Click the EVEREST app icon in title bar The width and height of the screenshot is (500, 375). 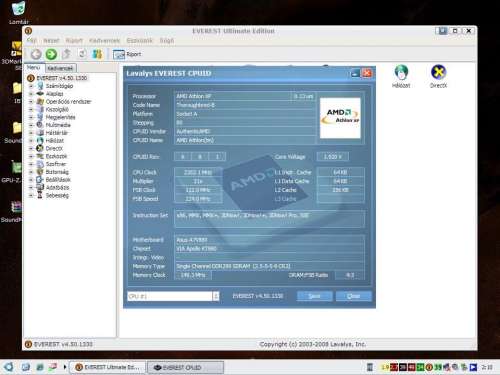28,31
